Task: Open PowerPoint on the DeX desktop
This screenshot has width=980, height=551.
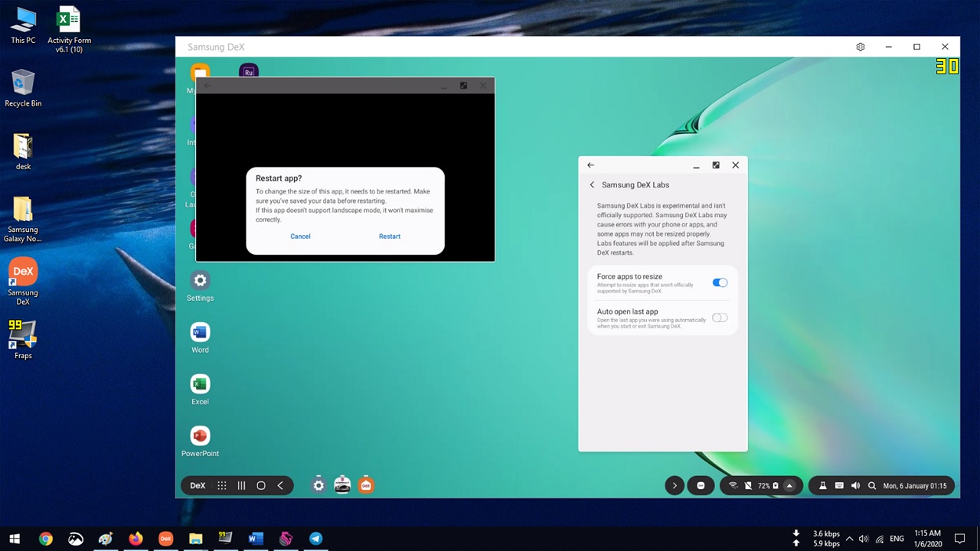Action: [x=200, y=442]
